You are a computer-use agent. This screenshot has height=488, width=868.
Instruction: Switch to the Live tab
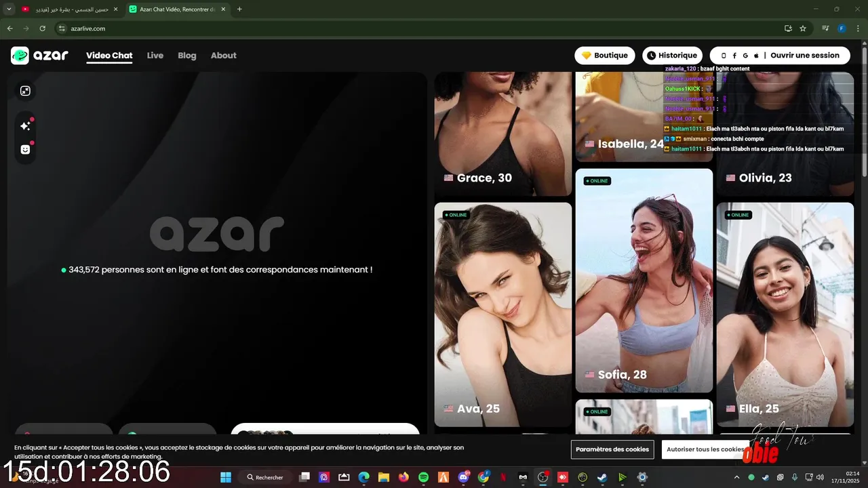[155, 56]
